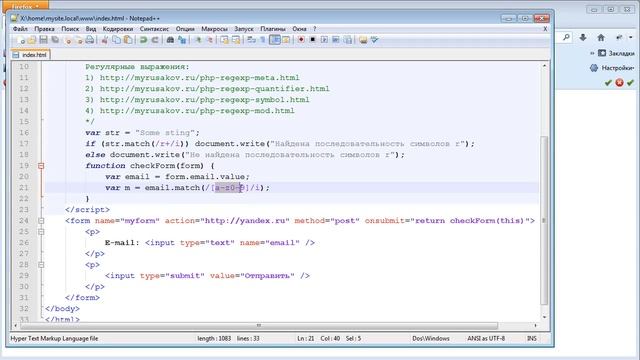Image resolution: width=640 pixels, height=360 pixels.
Task: Click the spell-check checkmark toolbar icon
Action: coord(375,40)
